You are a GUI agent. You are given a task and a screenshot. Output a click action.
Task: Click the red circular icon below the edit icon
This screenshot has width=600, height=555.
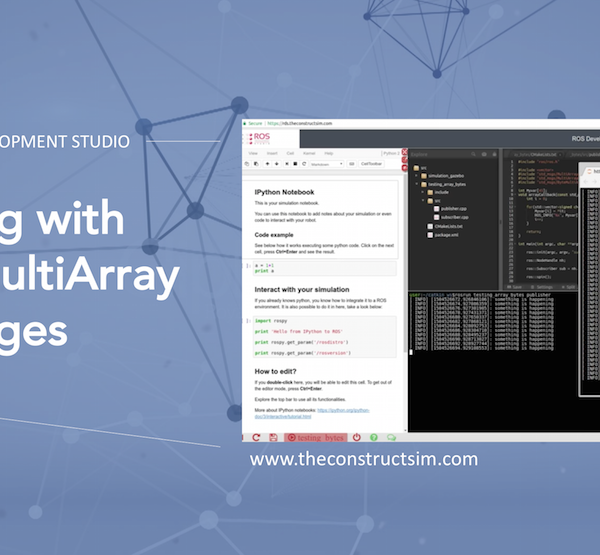404,168
